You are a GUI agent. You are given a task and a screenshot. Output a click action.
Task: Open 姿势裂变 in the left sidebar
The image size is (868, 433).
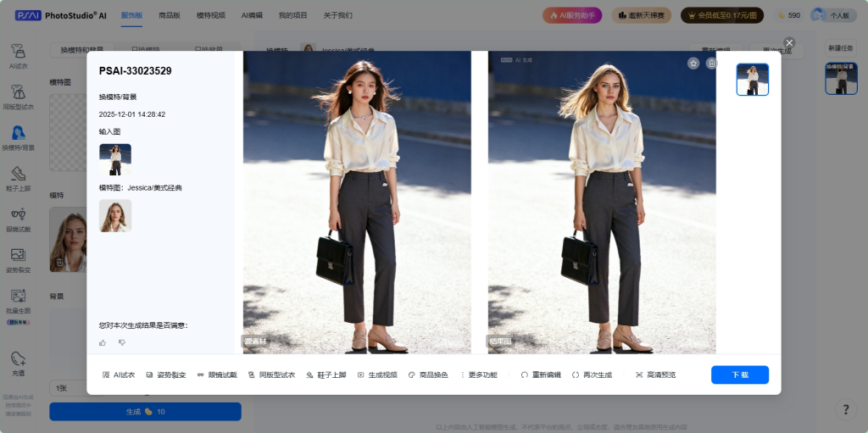[19, 260]
